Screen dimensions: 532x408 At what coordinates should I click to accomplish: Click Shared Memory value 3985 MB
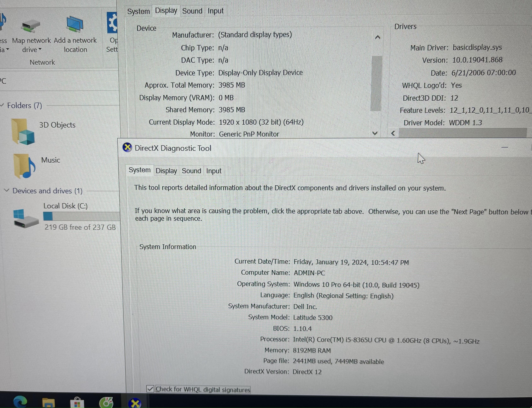click(232, 110)
